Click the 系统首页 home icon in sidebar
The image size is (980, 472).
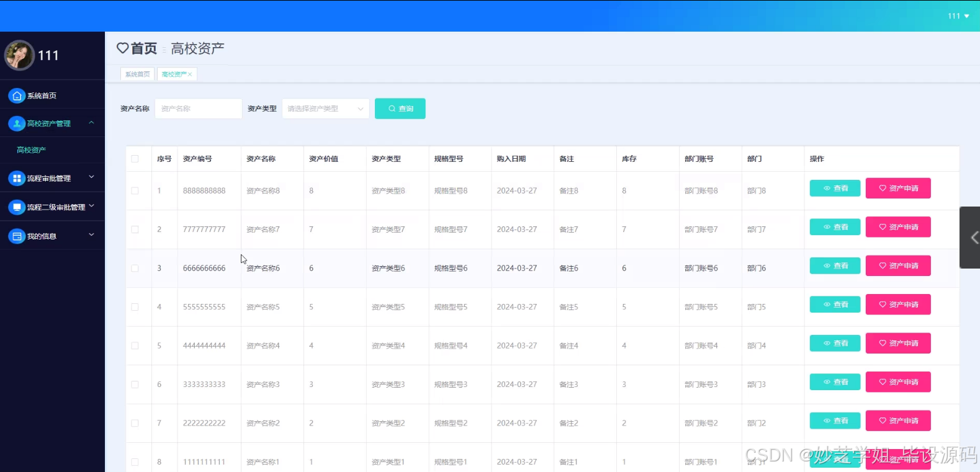[x=17, y=96]
